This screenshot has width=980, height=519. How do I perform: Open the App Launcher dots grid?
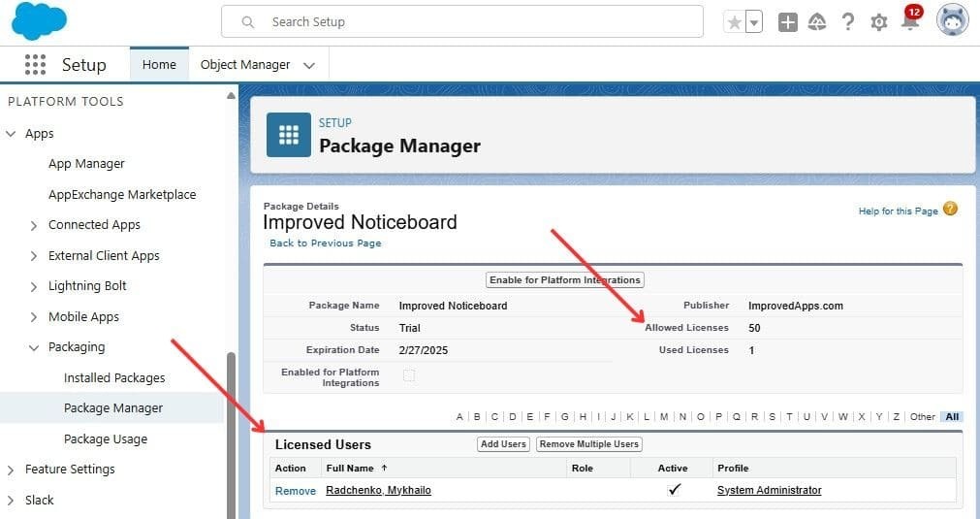point(35,64)
